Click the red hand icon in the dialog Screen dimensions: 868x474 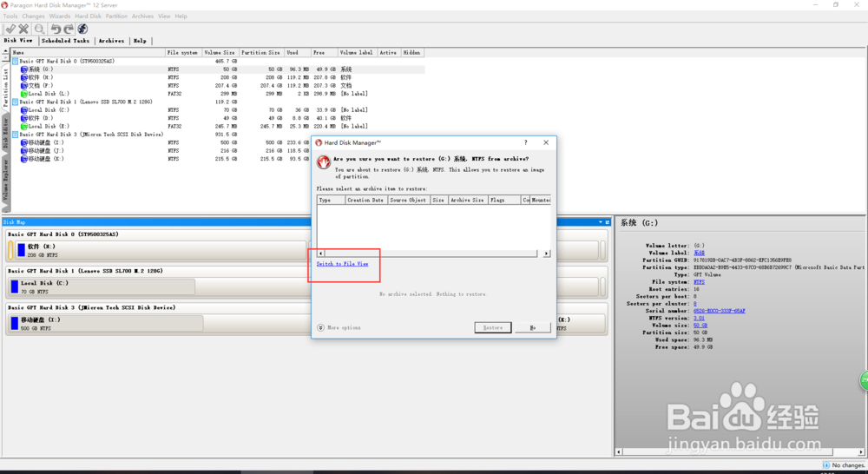tap(323, 161)
